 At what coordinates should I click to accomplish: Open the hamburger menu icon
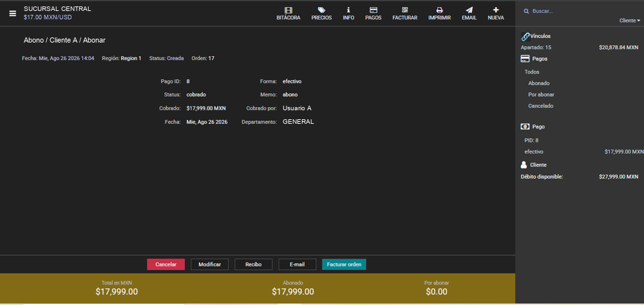point(13,13)
